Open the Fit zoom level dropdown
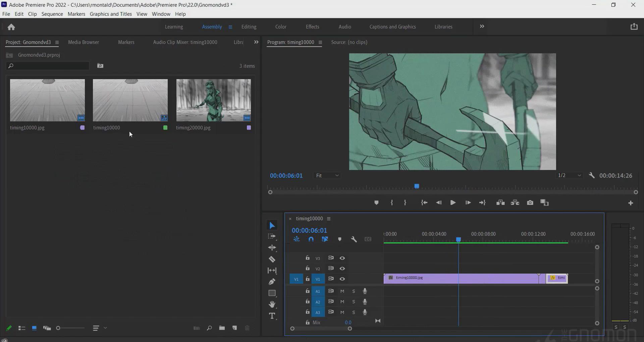Screen dimensions: 644x342 coord(327,175)
